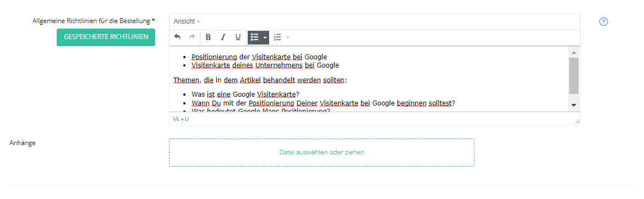Click the LI element in status path
644x199 pixels.
click(187, 119)
